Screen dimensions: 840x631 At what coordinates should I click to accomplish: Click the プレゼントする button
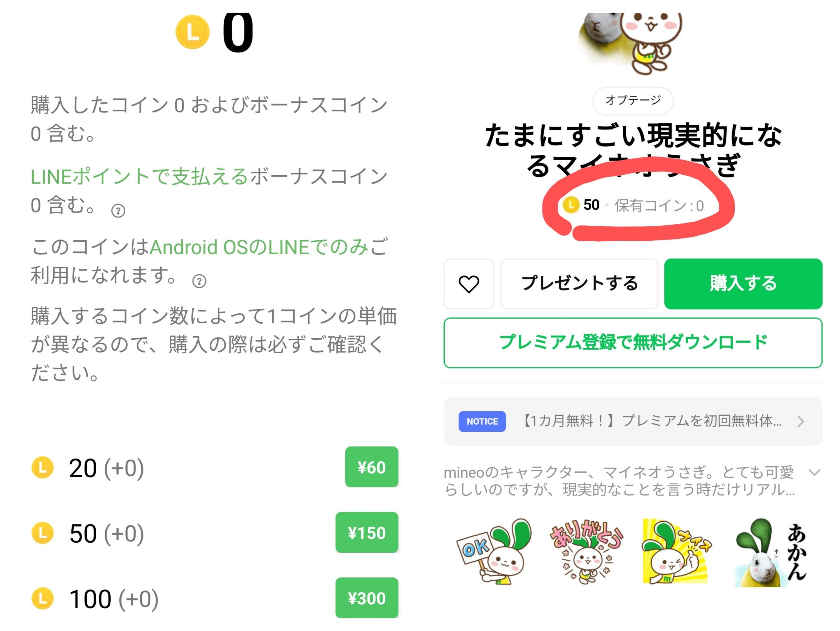(x=579, y=284)
